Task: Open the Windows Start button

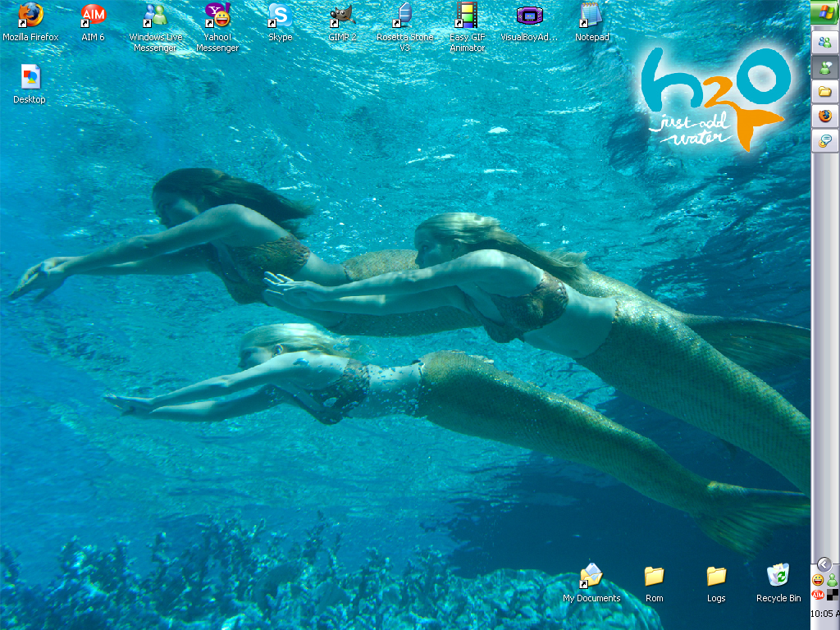Action: click(825, 12)
